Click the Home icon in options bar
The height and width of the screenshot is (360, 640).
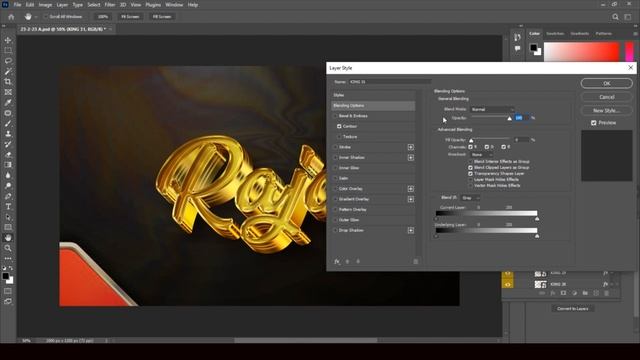point(11,17)
